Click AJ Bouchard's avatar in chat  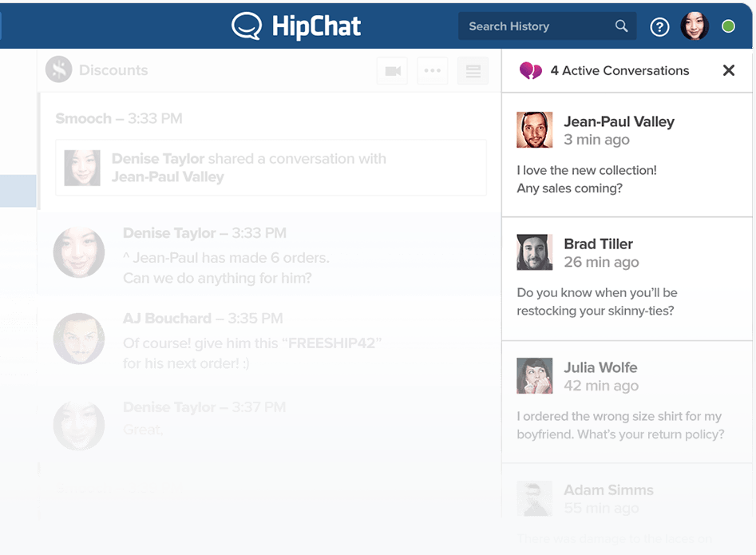tap(78, 338)
